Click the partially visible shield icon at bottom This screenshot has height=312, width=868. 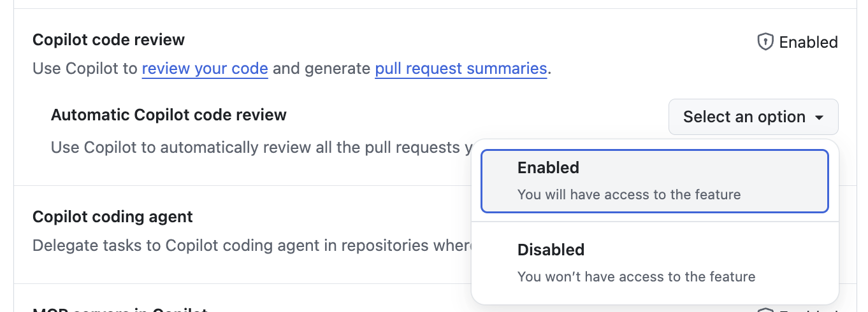click(765, 310)
